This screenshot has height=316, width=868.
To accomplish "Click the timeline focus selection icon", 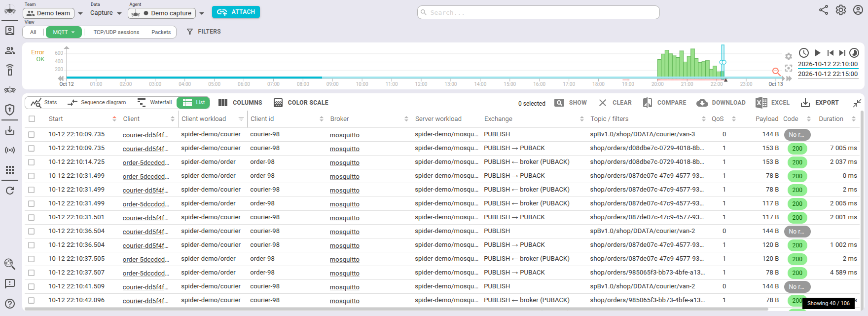I will pos(789,68).
